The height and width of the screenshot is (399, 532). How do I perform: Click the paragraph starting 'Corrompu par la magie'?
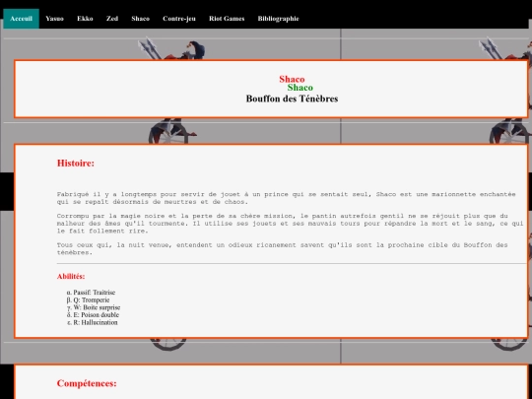point(290,224)
